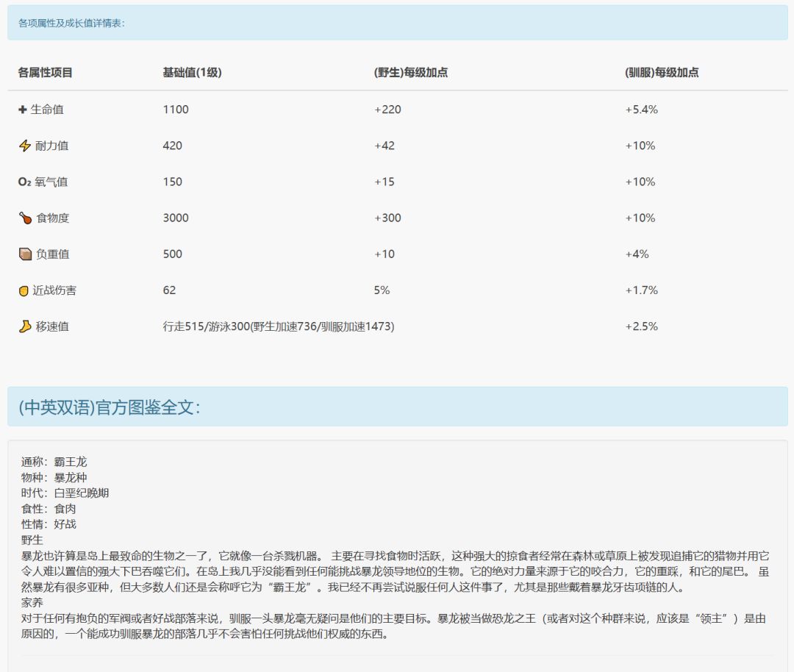
Task: Click the 氧气值 row label
Action: (x=51, y=182)
